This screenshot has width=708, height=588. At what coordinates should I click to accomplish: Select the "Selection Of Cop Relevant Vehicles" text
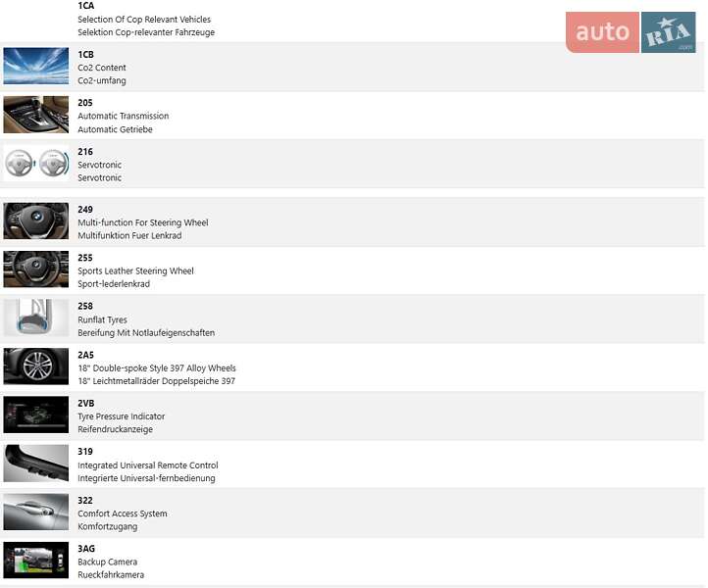click(144, 20)
